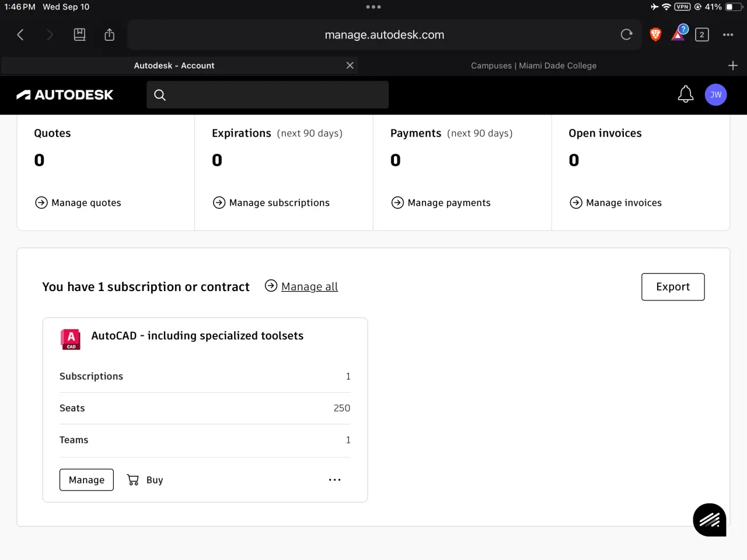Screen dimensions: 747x560
Task: Open the Manage quotes link
Action: pos(86,202)
